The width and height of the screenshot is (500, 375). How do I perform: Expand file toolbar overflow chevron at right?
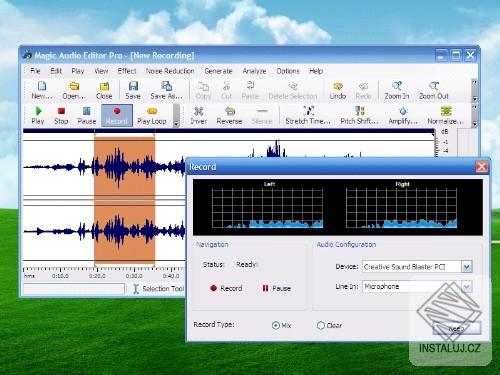pos(475,90)
